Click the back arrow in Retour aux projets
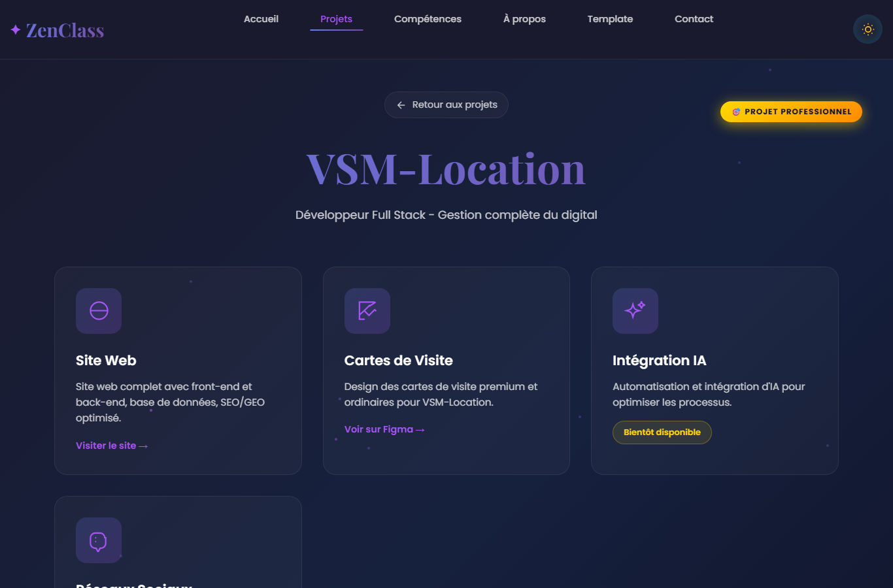Image resolution: width=893 pixels, height=588 pixels. click(401, 105)
